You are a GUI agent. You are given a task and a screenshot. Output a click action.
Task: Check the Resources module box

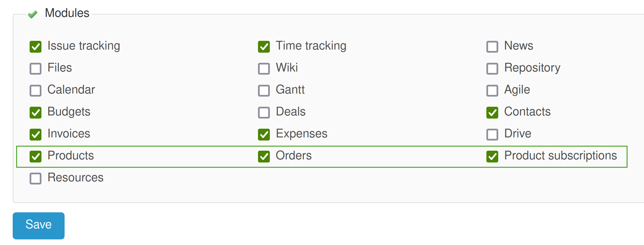click(x=36, y=179)
